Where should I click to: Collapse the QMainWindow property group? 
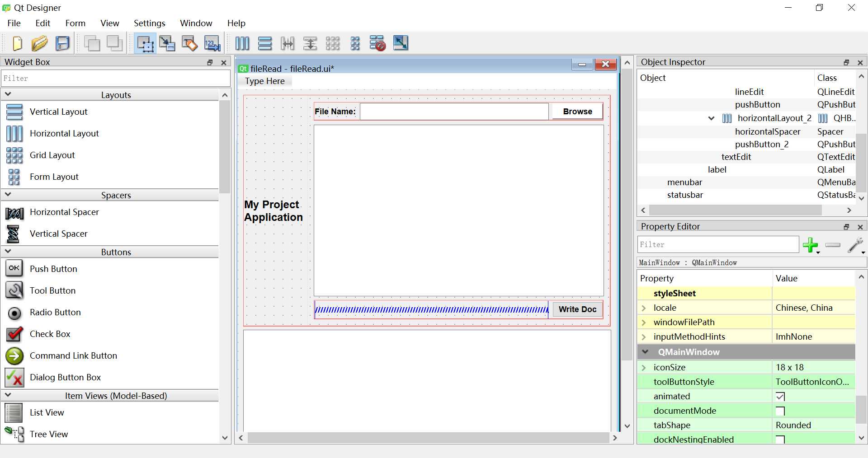pos(645,352)
